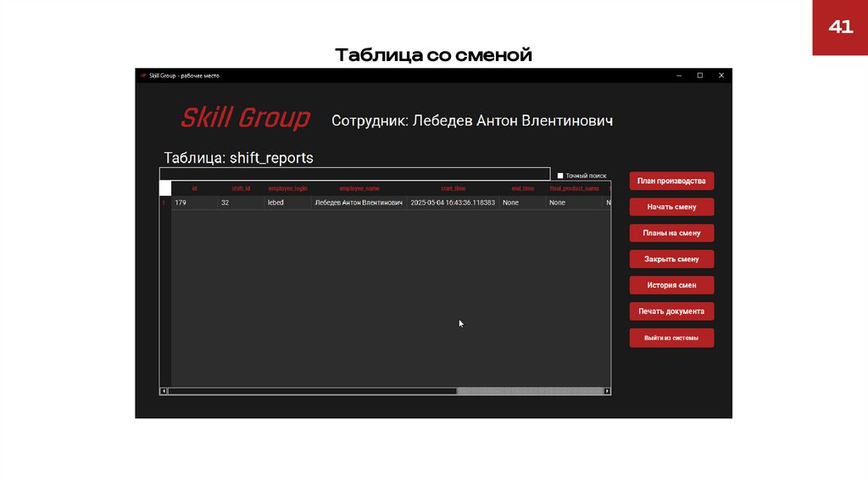Viewport: 868px width, 487px height.
Task: Click the employee_login column header
Action: (x=288, y=188)
